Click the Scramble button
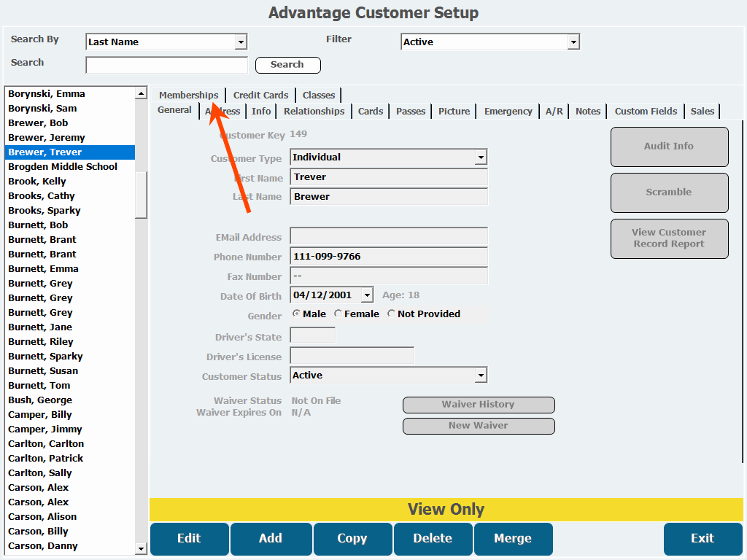Viewport: 747px width, 560px height. [x=669, y=192]
